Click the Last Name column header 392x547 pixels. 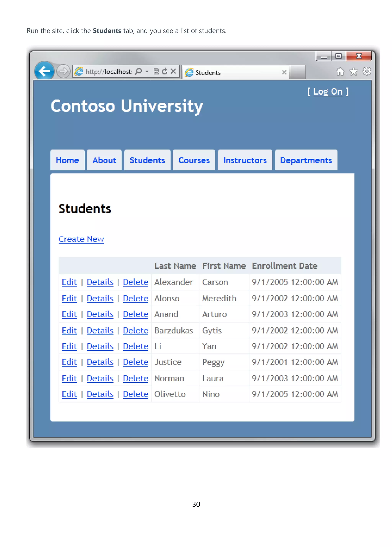click(175, 266)
